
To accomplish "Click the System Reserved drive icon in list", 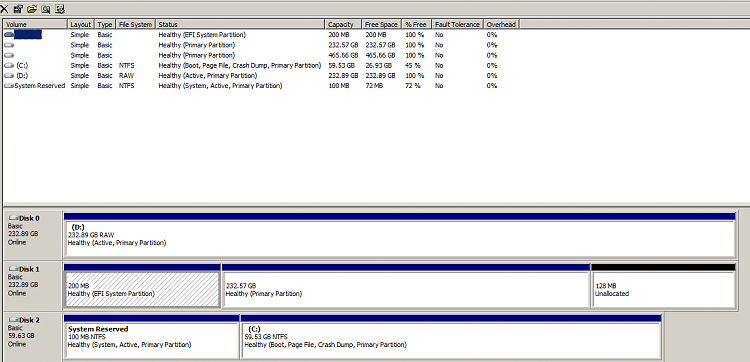I will click(x=9, y=86).
